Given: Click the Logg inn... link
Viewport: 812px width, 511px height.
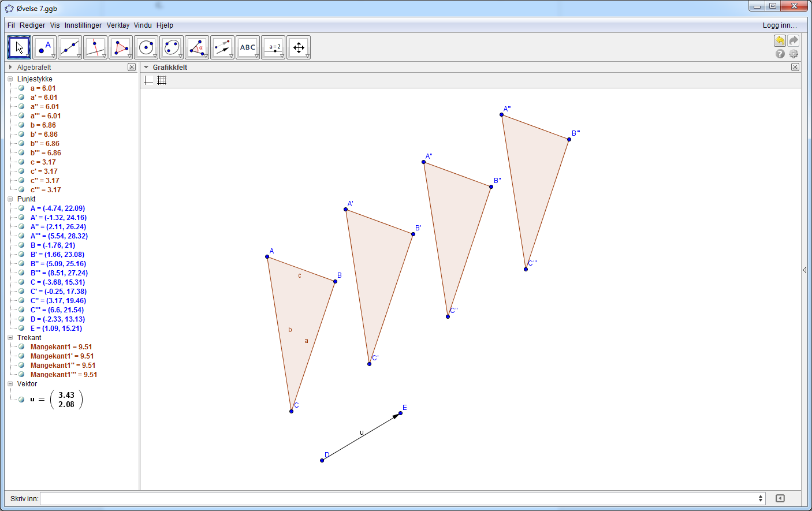Looking at the screenshot, I should (780, 25).
